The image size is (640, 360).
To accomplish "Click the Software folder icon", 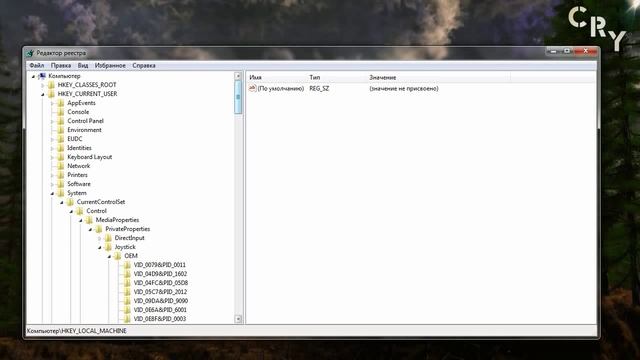I will click(61, 184).
